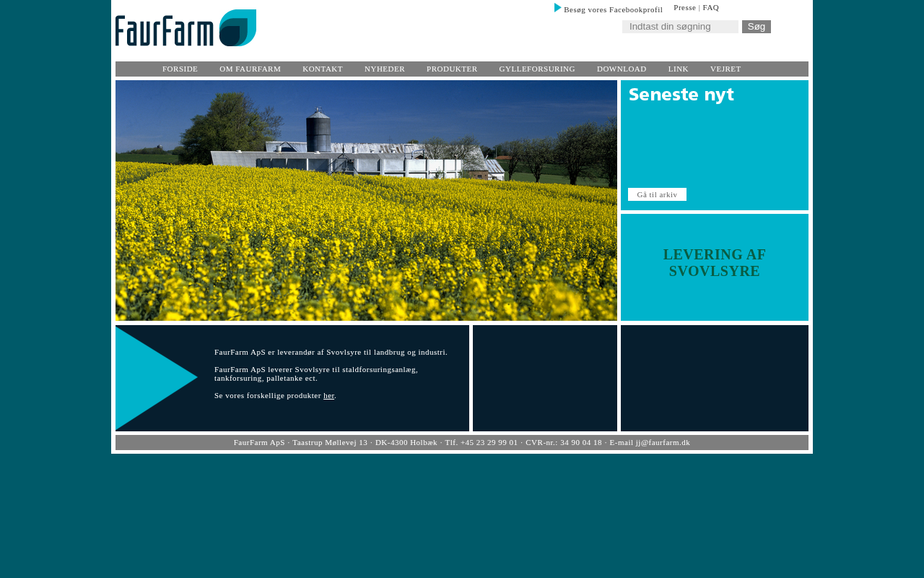Follow the 'her' products link
Screen dimensions: 924x578
[328, 395]
